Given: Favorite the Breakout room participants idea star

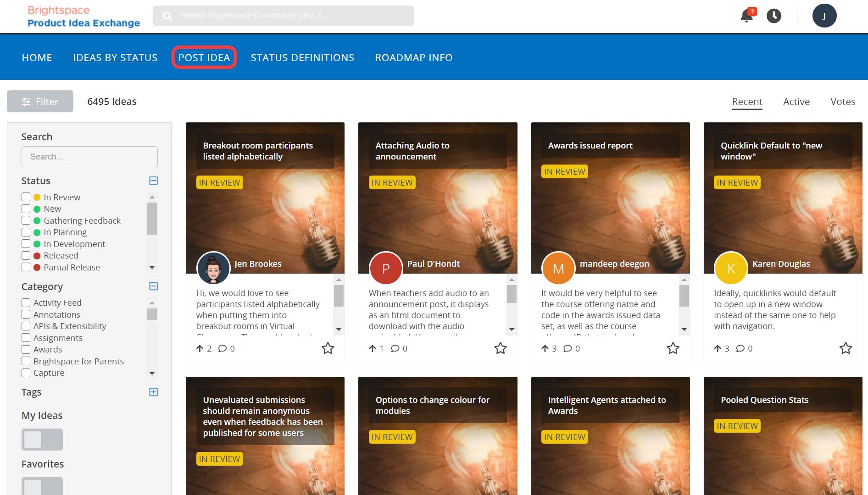Looking at the screenshot, I should 328,348.
